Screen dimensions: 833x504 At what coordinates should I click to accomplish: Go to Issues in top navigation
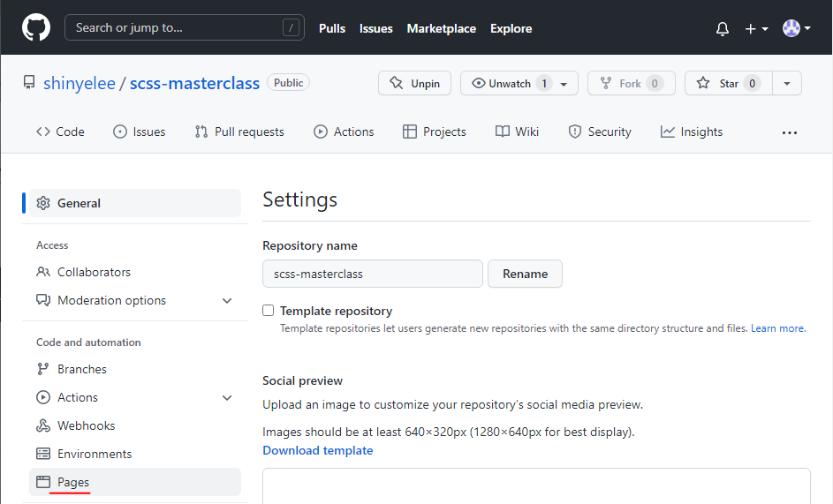click(x=375, y=28)
